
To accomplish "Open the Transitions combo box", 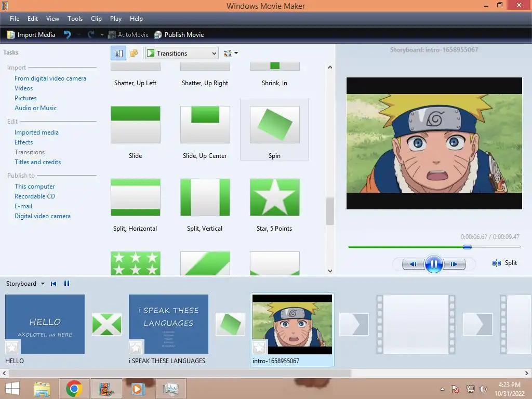I will pos(182,54).
